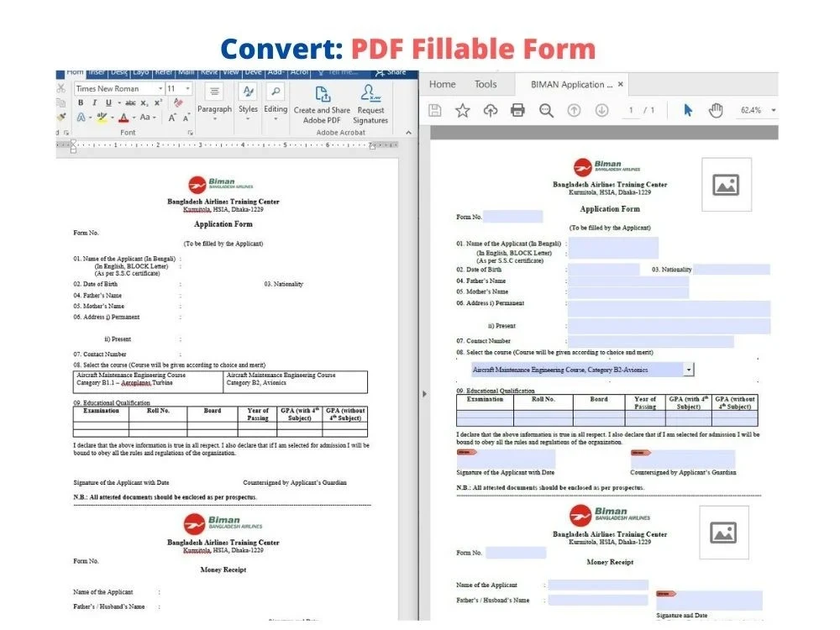The height and width of the screenshot is (630, 840).
Task: Open the course selection dropdown in PDF
Action: click(x=689, y=370)
